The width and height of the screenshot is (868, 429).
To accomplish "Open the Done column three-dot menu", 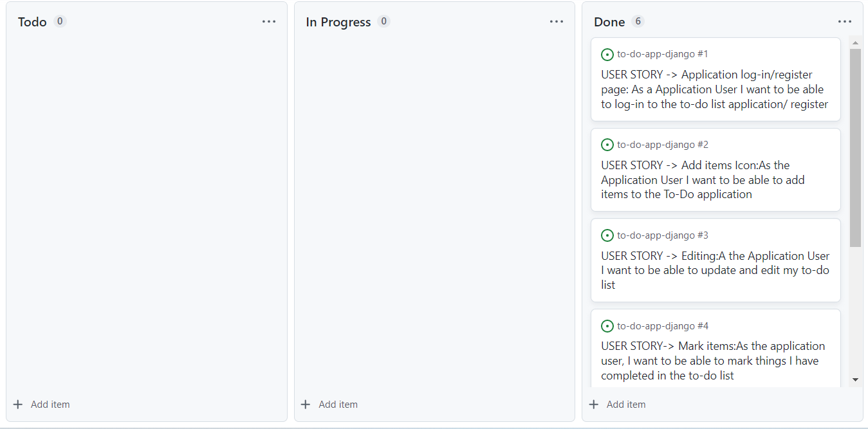I will pyautogui.click(x=845, y=22).
